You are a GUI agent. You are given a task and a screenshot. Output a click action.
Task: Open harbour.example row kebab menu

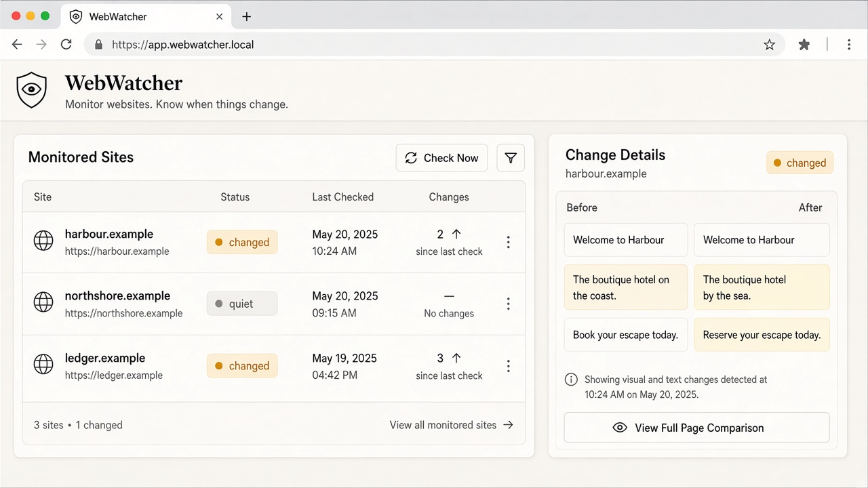coord(508,242)
